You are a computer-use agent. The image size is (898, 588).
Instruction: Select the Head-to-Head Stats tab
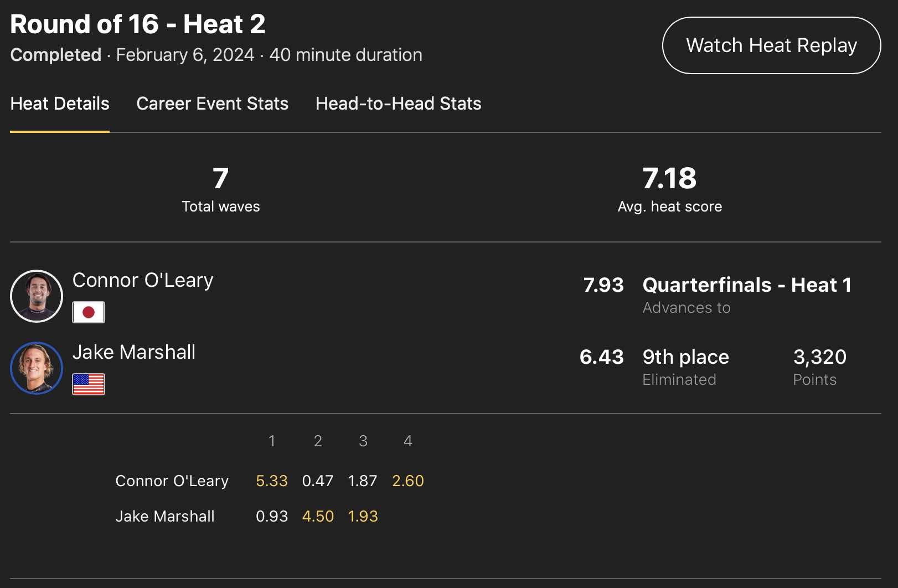(398, 104)
